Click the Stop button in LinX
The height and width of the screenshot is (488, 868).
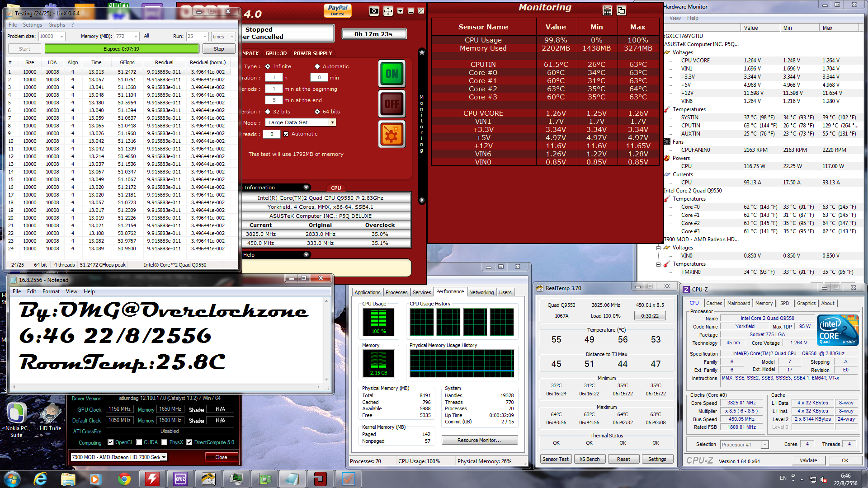[x=219, y=49]
